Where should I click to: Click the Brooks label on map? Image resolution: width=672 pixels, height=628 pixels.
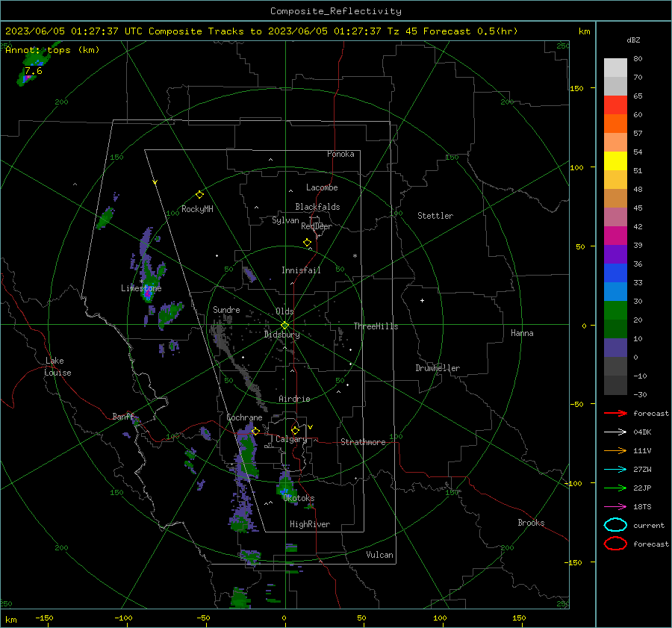click(x=531, y=523)
